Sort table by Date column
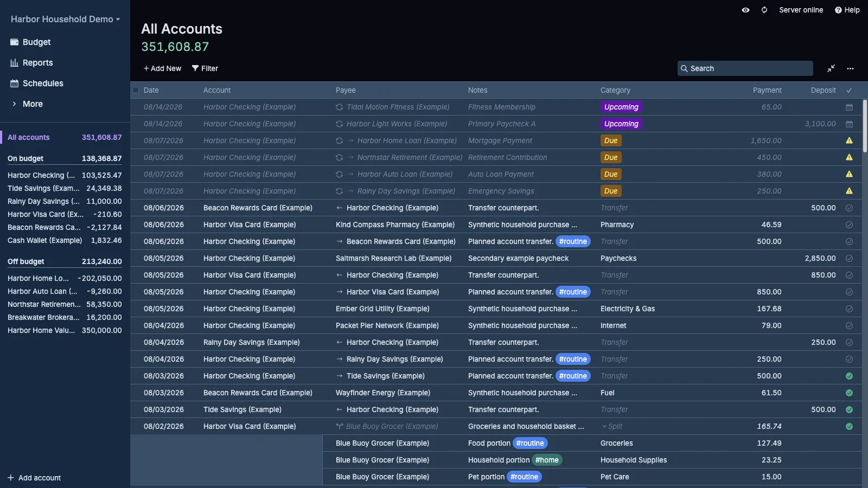This screenshot has width=868, height=488. [151, 91]
